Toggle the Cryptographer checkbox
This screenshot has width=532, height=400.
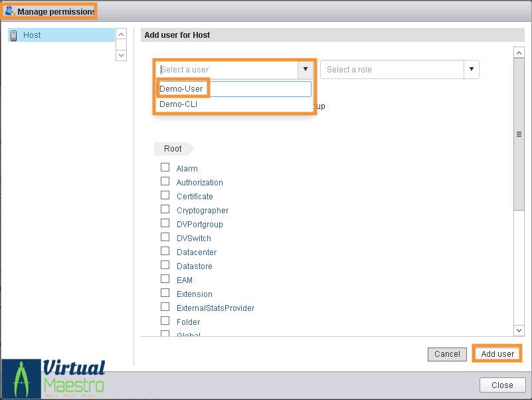tap(165, 209)
